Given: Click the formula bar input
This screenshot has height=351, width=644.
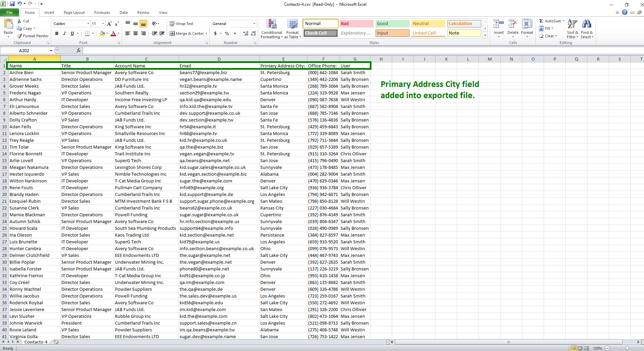Looking at the screenshot, I should 363,50.
